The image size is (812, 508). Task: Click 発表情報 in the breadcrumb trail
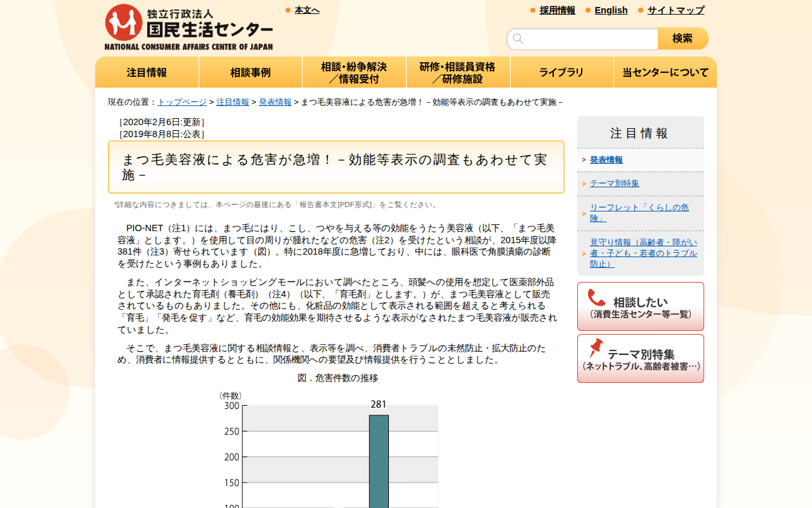(x=275, y=101)
